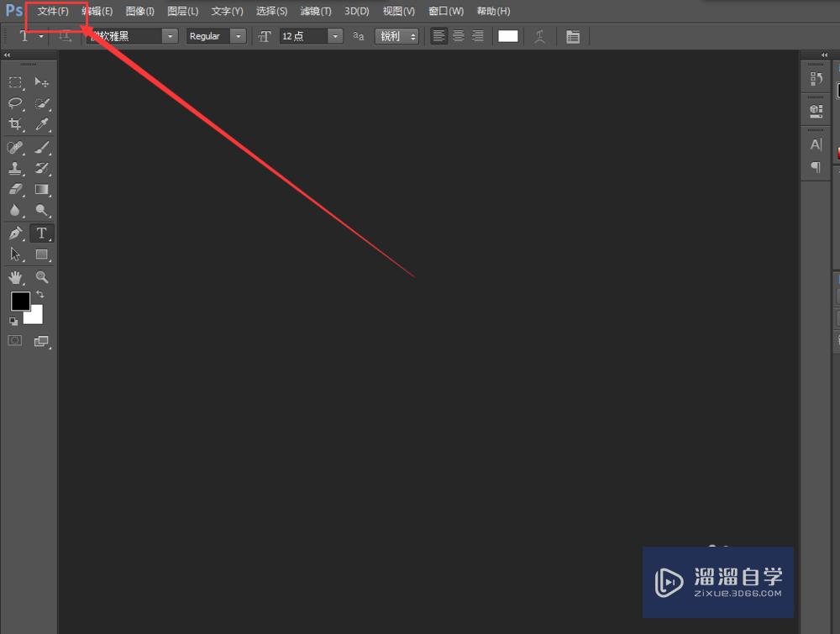Open the 帮助(H) menu

tap(493, 11)
